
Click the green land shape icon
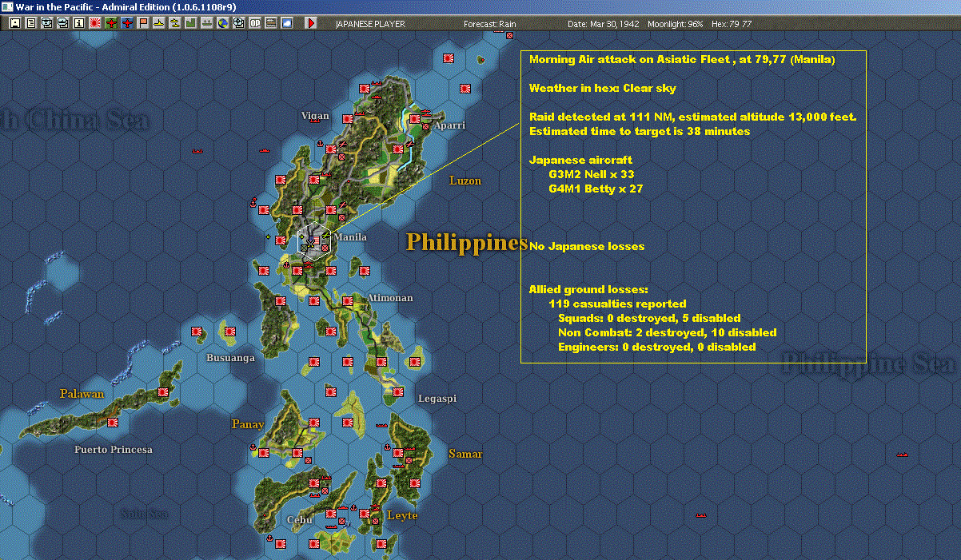click(191, 23)
